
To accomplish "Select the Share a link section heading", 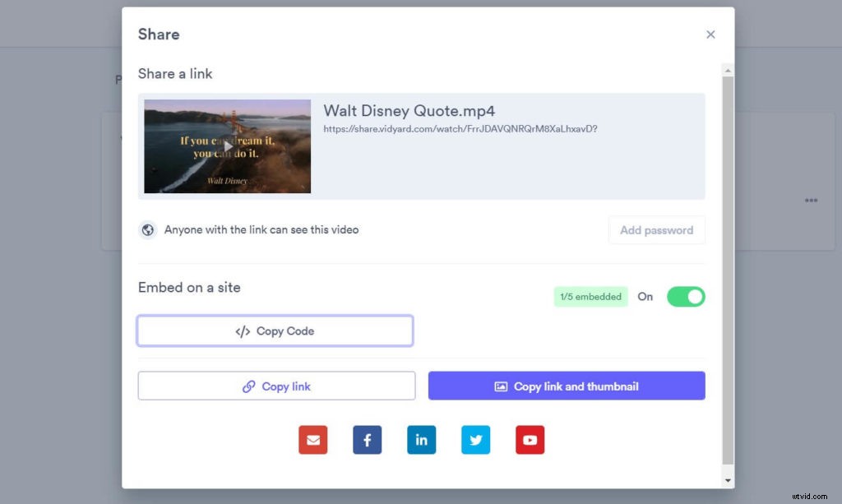I will coord(175,74).
